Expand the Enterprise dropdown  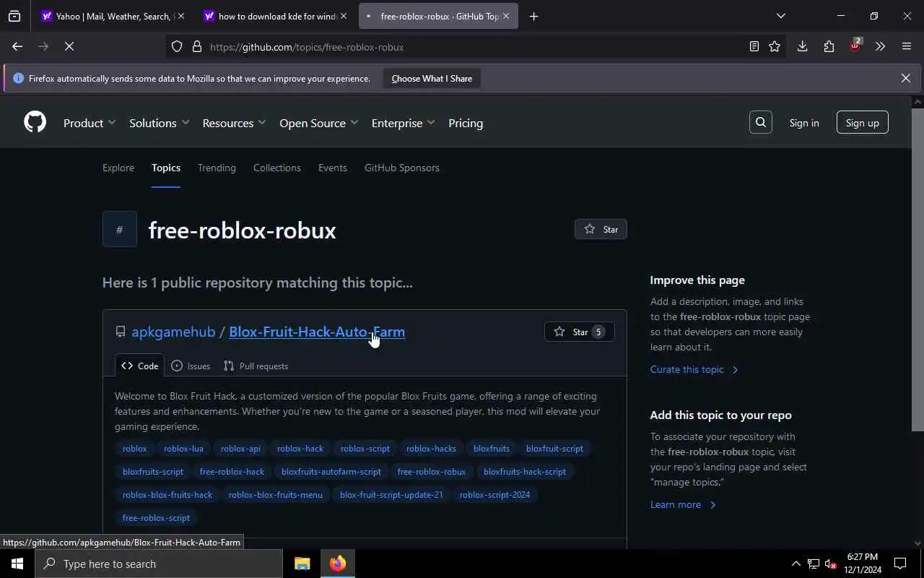[403, 123]
